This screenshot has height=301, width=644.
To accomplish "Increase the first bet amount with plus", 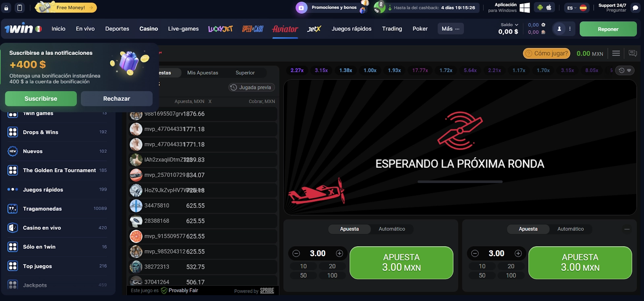I will tap(339, 253).
